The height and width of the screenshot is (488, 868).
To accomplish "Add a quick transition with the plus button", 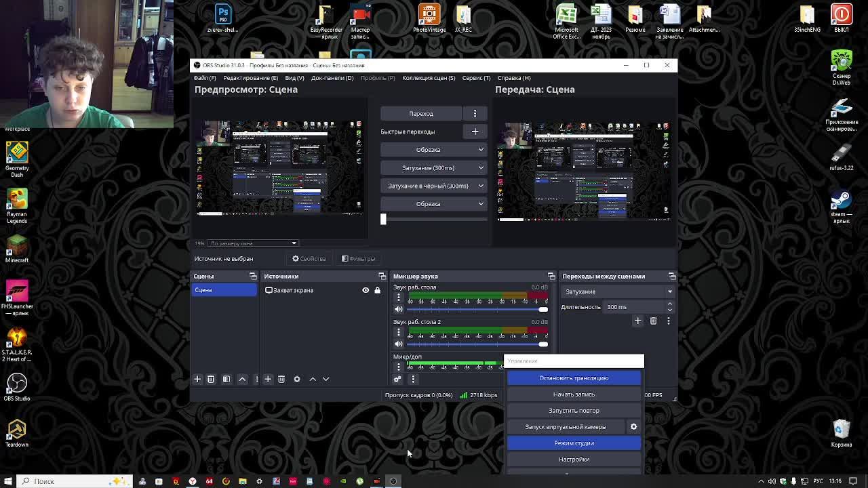I will tap(475, 131).
